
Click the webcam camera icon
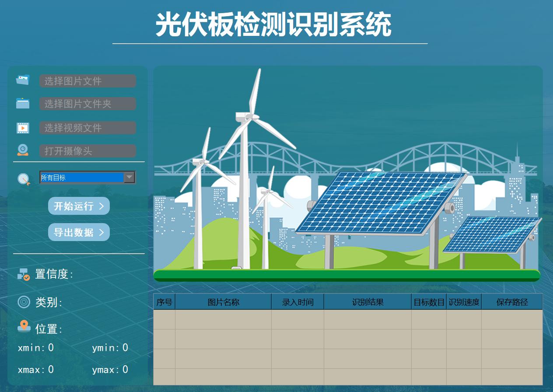[x=23, y=150]
